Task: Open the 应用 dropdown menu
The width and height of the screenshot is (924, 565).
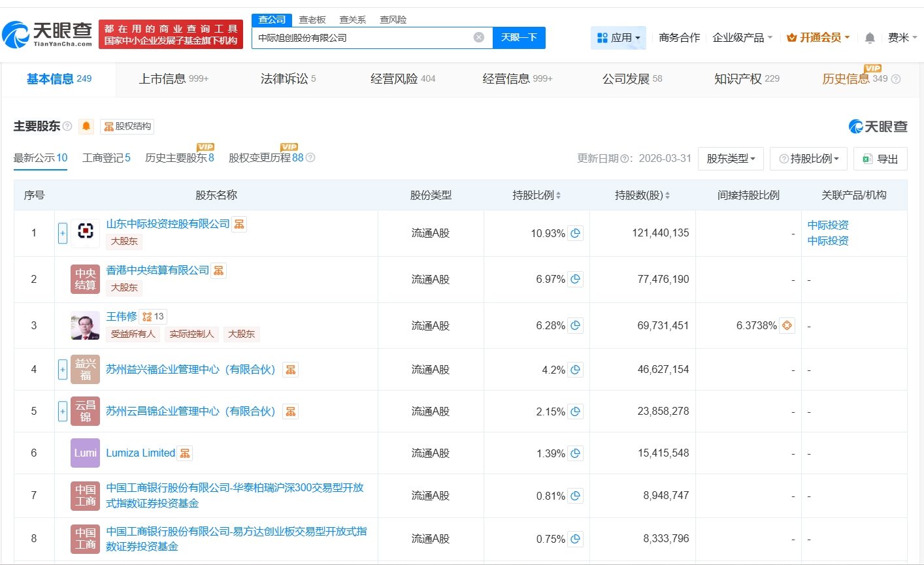Action: point(618,38)
